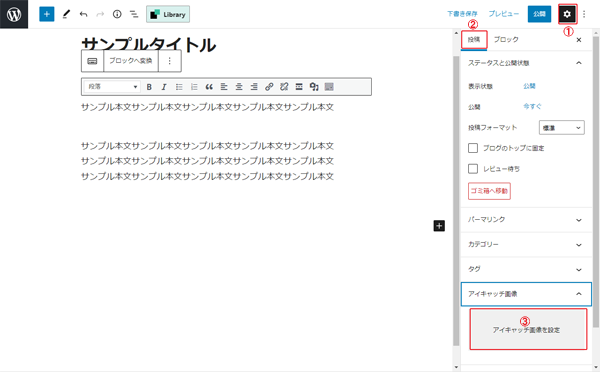Image resolution: width=600 pixels, height=372 pixels.
Task: Toggle italic formatting
Action: (x=164, y=87)
